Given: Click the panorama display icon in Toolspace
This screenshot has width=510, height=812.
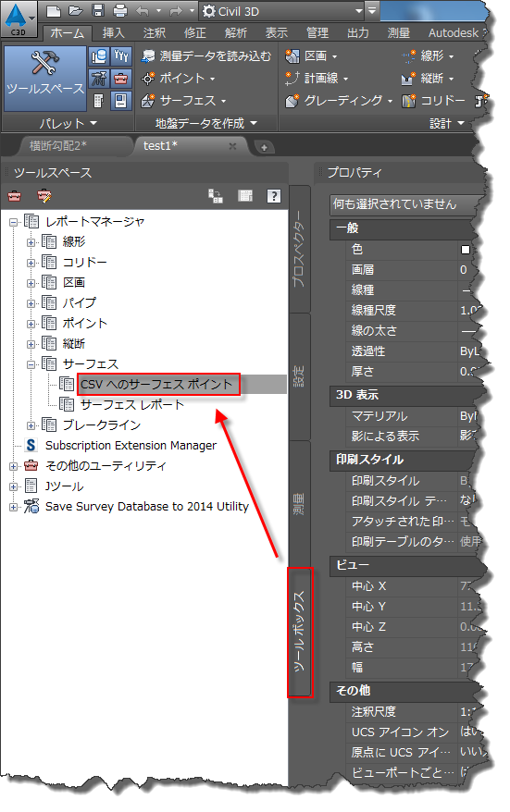Looking at the screenshot, I should (x=245, y=196).
